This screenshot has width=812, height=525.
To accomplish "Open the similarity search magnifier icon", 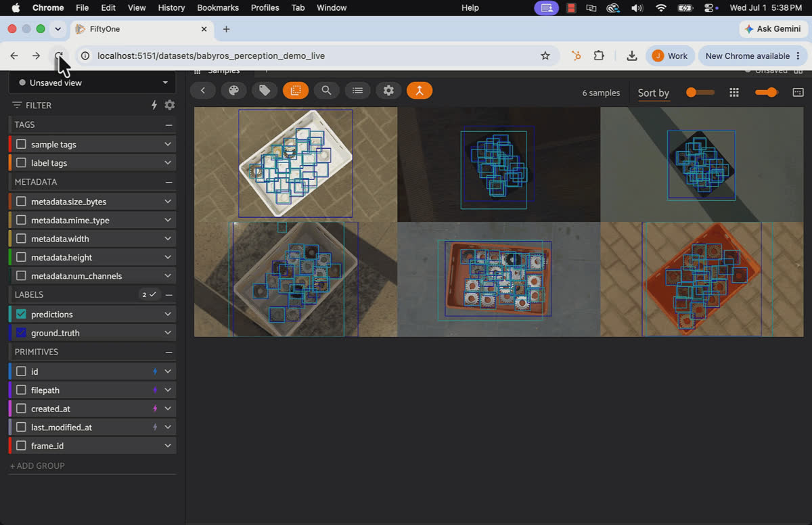I will (326, 91).
